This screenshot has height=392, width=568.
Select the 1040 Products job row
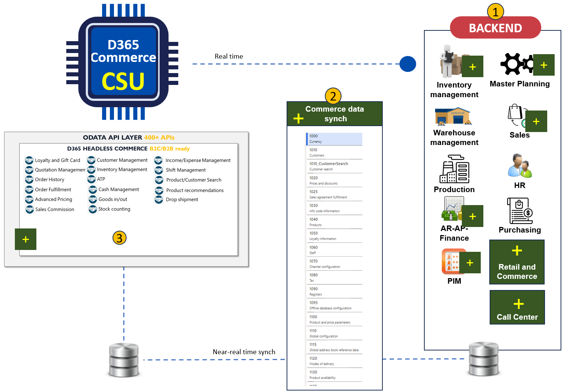[x=334, y=222]
